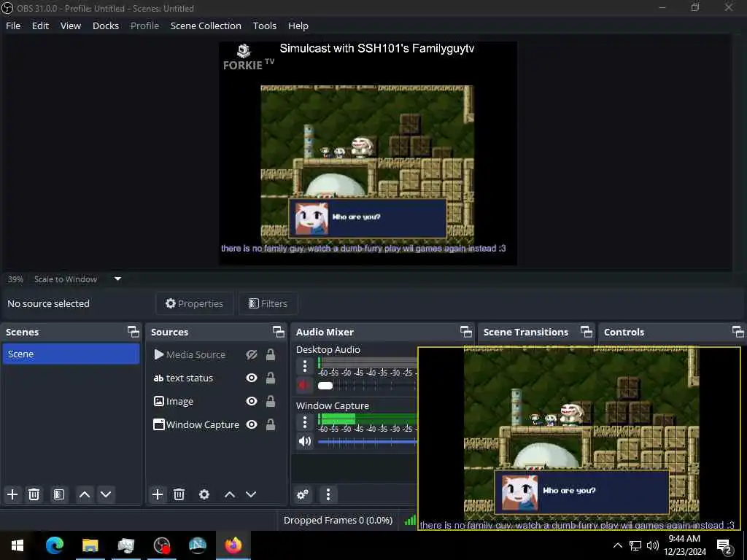Open the File menu
This screenshot has height=560, width=747.
coord(13,26)
